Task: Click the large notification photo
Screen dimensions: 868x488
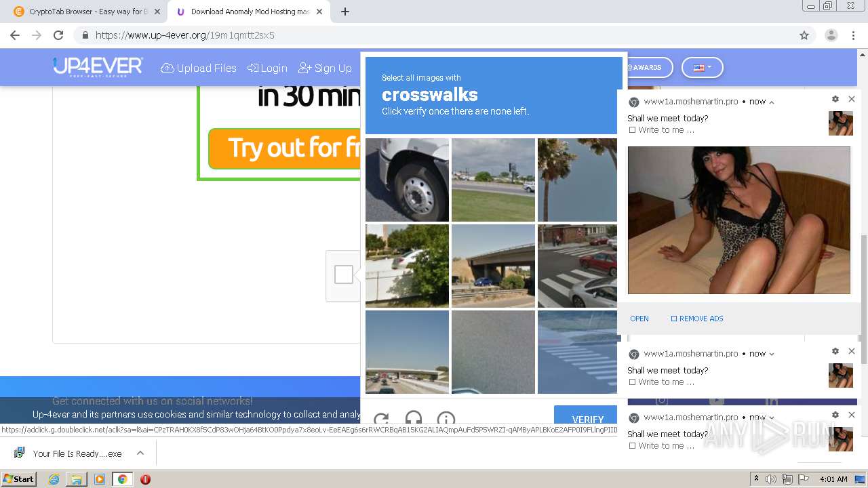Action: pos(738,220)
